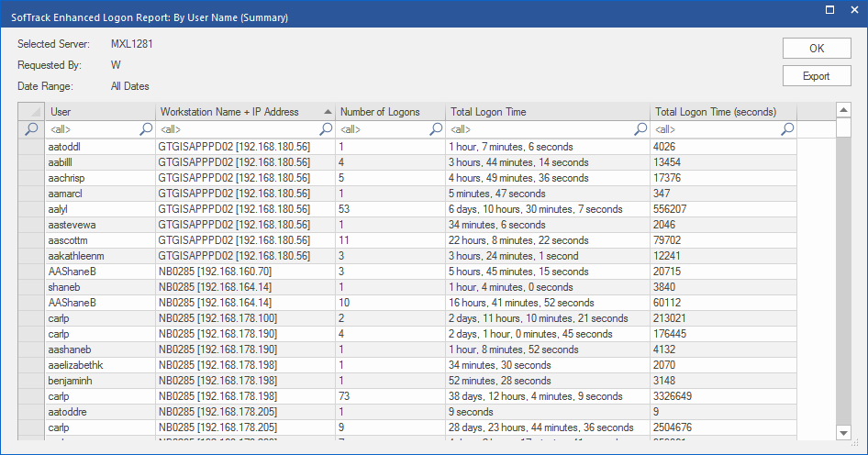
Task: Click the magnifier in Total Logon Time filter
Action: click(x=640, y=129)
